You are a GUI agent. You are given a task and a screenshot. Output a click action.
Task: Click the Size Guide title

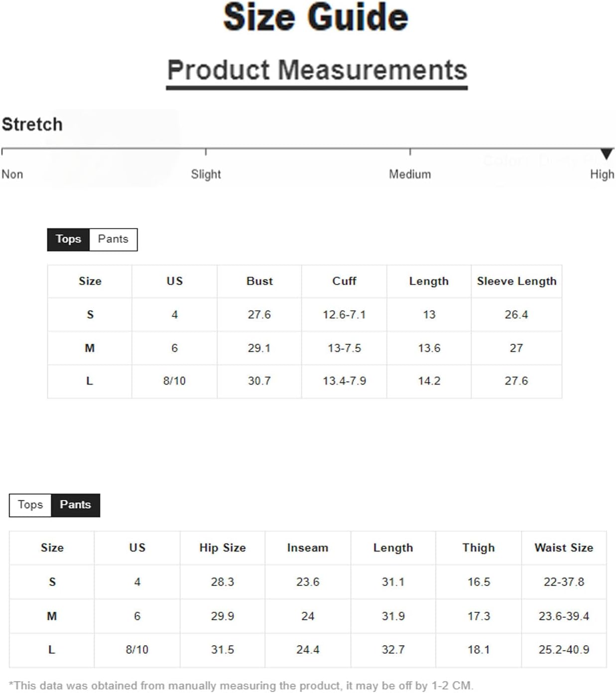coord(316,17)
